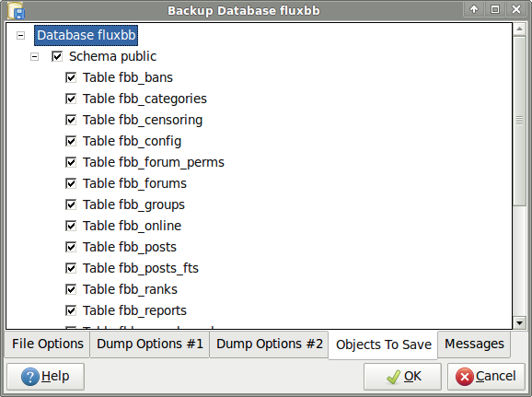Viewport: 532px width, 397px height.
Task: Uncheck Table fbb_bans checkbox
Action: point(71,77)
